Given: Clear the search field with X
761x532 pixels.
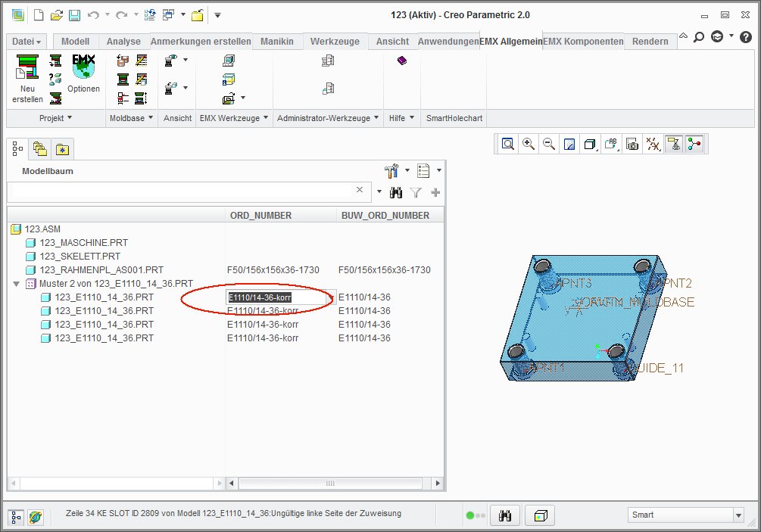Looking at the screenshot, I should tap(360, 190).
